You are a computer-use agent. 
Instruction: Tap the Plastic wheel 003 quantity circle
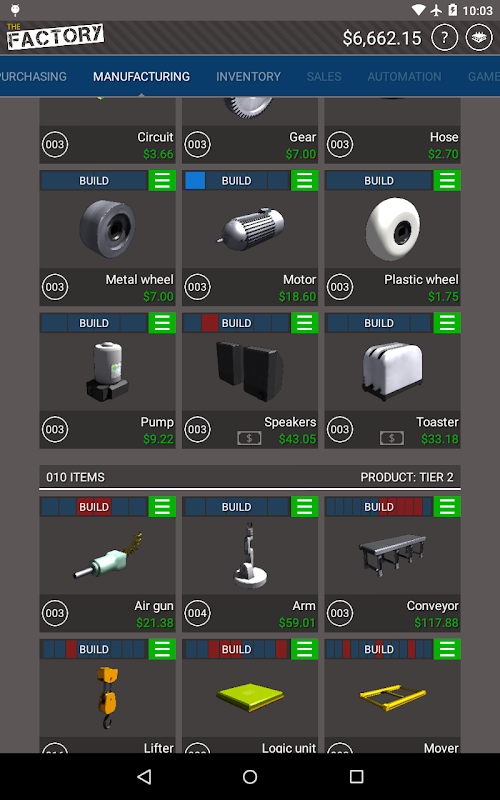point(339,287)
